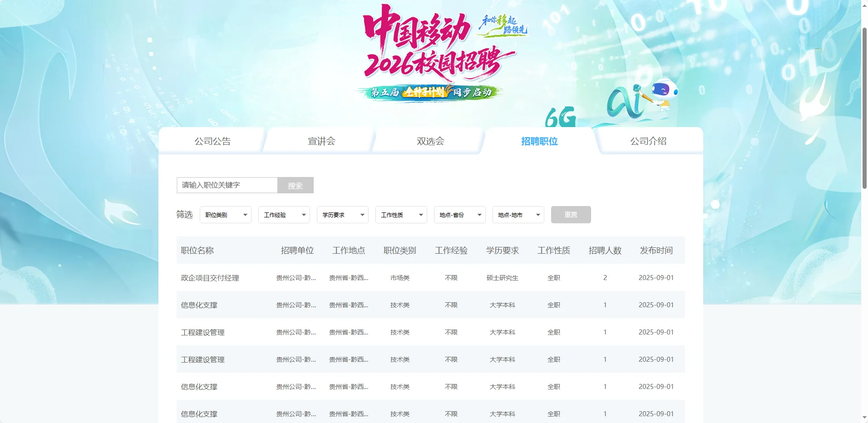Click headcount 2 in 政企项目交付经理 row
This screenshot has height=423, width=868.
coord(605,278)
